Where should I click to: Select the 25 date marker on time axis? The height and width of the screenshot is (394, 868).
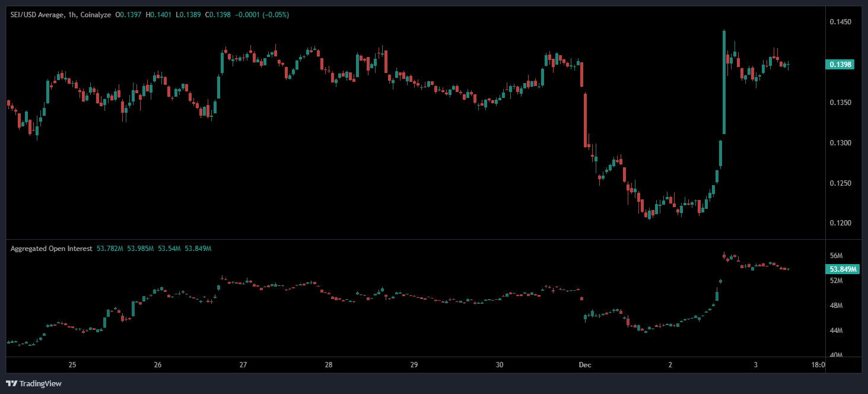[72, 365]
